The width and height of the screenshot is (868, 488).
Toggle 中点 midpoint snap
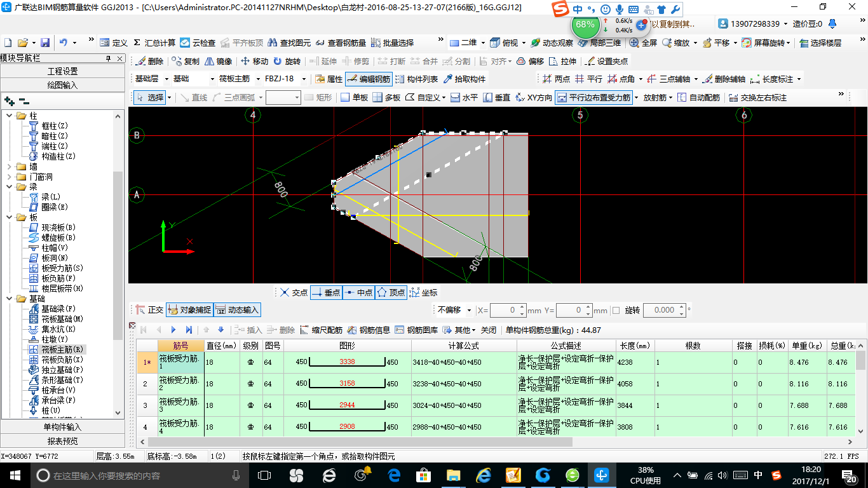tap(359, 292)
